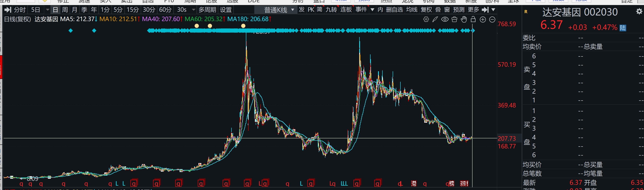The height and width of the screenshot is (190, 644).
Task: Select the 日 daily K-line period
Action: (55, 10)
